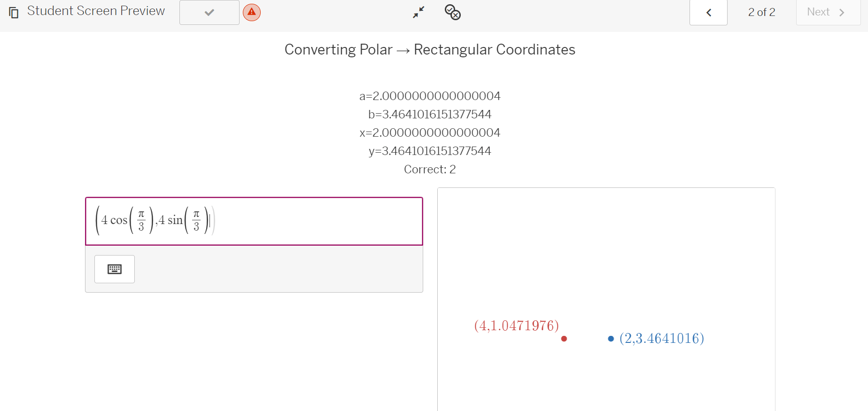Click the 4 cos(π/3) term in the input

(127, 220)
